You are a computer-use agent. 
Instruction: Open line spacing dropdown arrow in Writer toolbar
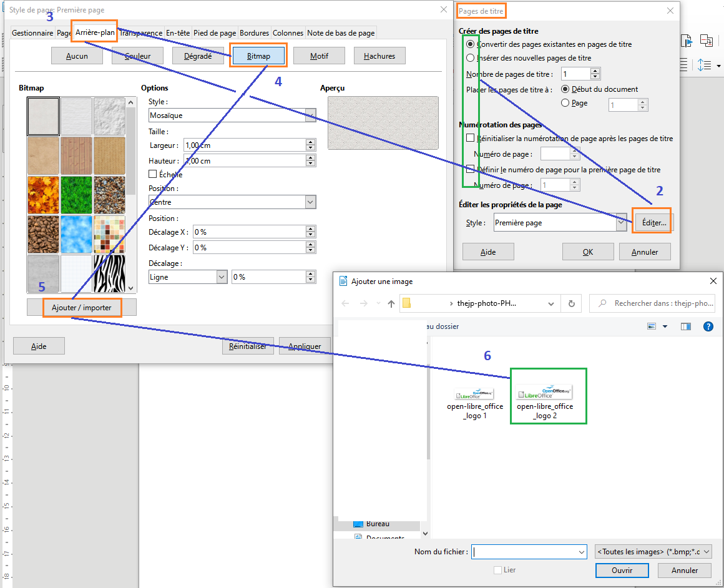click(718, 66)
